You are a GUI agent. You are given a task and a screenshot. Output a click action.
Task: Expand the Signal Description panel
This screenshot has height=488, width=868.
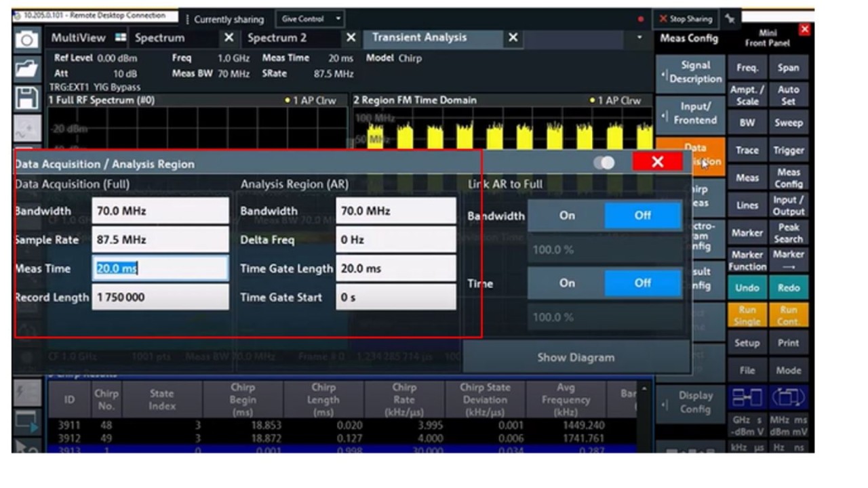click(x=689, y=72)
